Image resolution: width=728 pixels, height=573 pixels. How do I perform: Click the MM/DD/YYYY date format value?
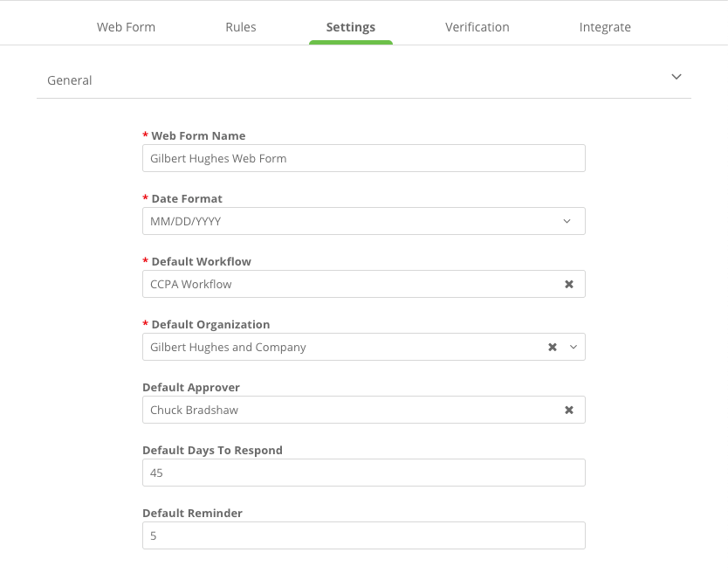tap(186, 221)
